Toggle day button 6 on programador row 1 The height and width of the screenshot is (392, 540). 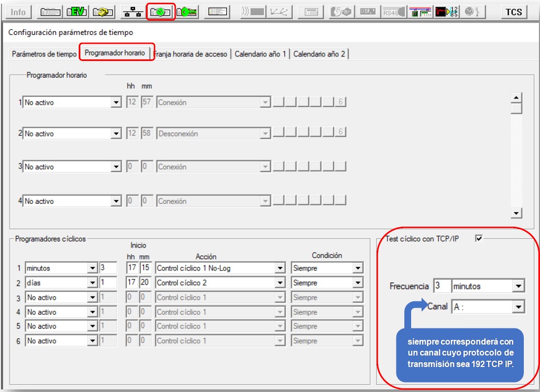(x=340, y=102)
